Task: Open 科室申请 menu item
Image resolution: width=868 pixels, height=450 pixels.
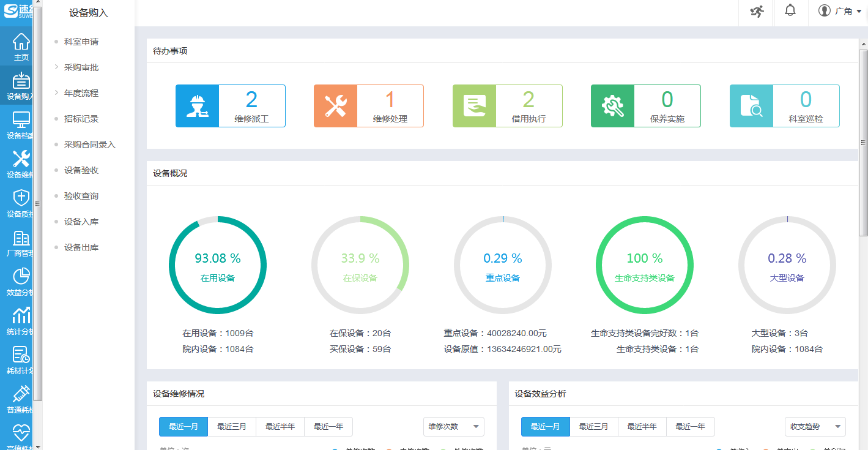Action: point(81,42)
